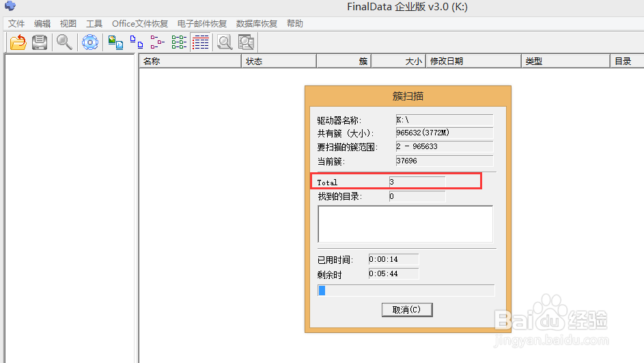The height and width of the screenshot is (363, 644).
Task: Click the blue gear settings icon
Action: 90,42
